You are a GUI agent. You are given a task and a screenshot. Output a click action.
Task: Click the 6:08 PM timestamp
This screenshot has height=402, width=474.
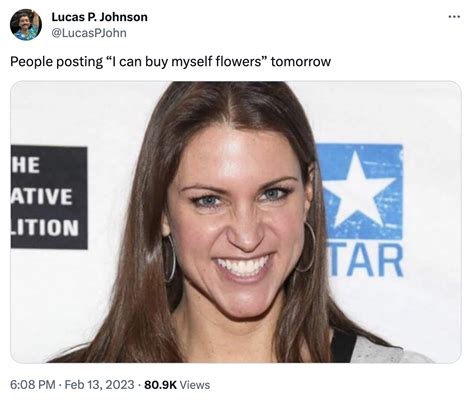[33, 385]
